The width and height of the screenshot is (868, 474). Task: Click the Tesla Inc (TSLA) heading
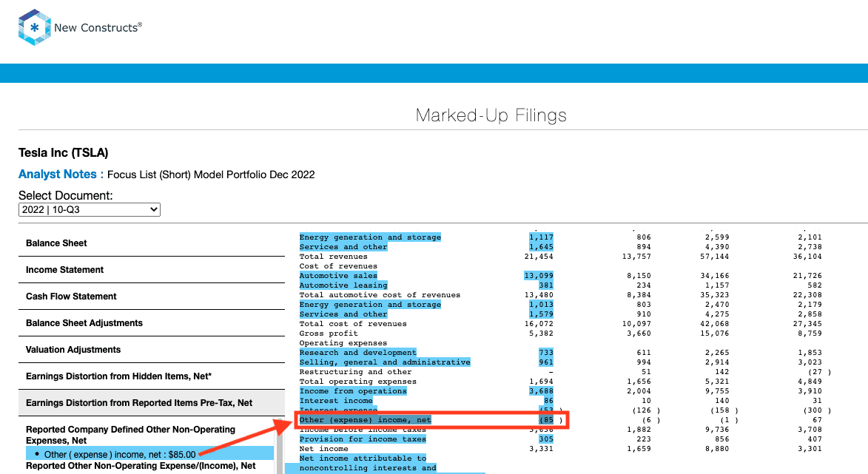(x=63, y=152)
